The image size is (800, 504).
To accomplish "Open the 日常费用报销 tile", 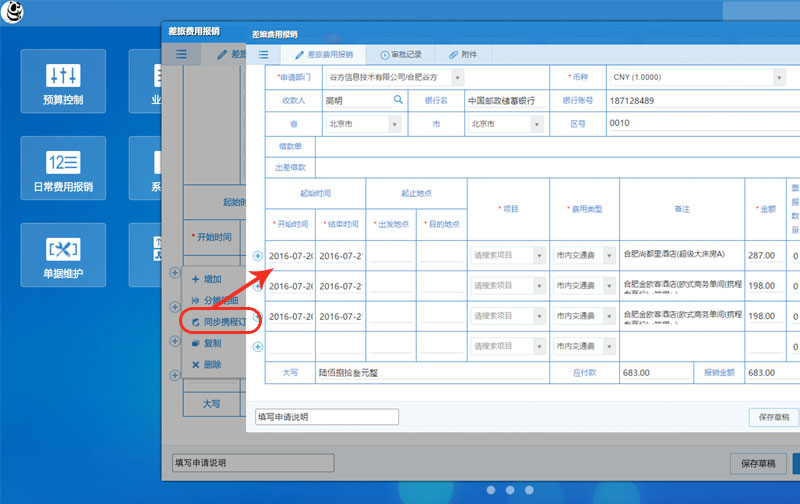I will click(63, 168).
